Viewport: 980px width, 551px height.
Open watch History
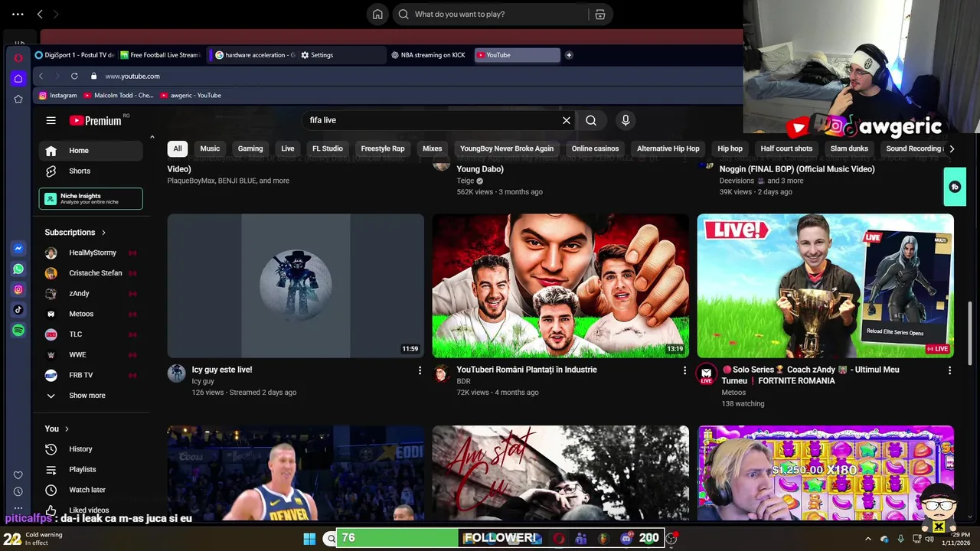(90, 449)
